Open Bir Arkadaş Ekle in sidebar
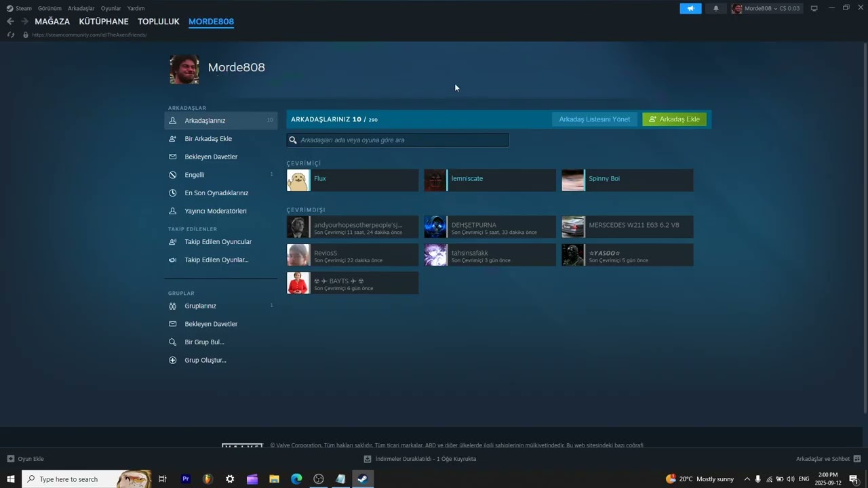This screenshot has width=868, height=488. pyautogui.click(x=221, y=138)
